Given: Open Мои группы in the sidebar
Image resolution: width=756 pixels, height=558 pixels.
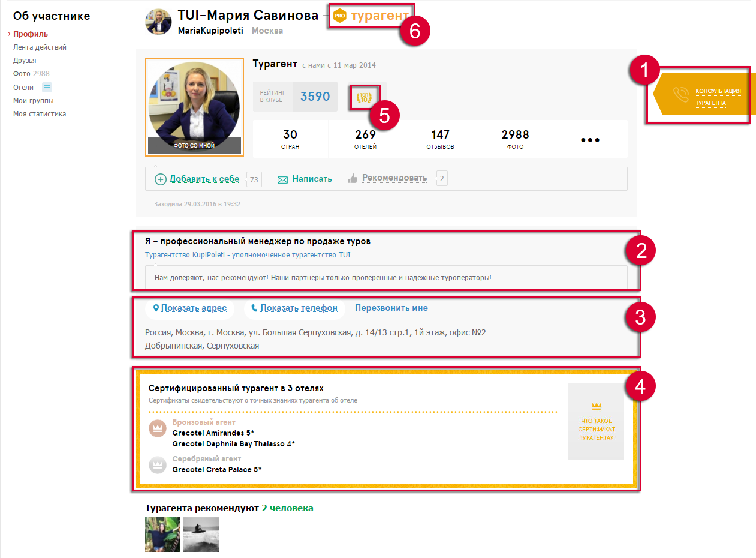Looking at the screenshot, I should pos(33,101).
